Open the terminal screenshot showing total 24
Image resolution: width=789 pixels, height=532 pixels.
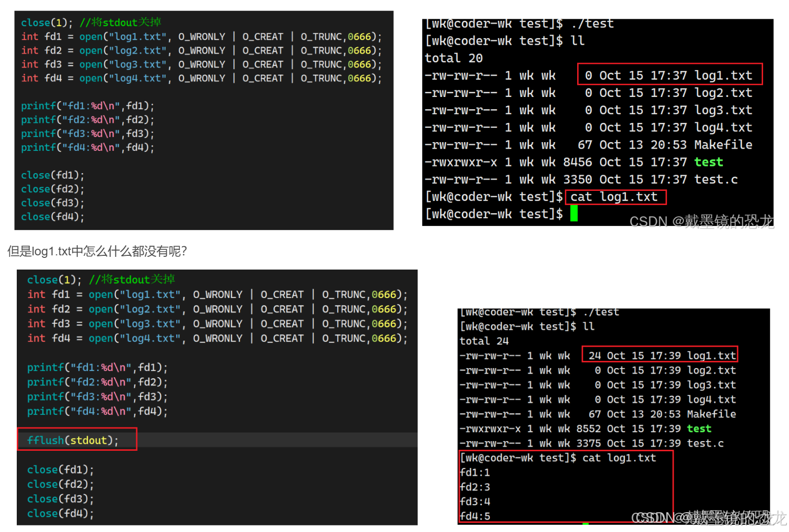click(x=614, y=416)
